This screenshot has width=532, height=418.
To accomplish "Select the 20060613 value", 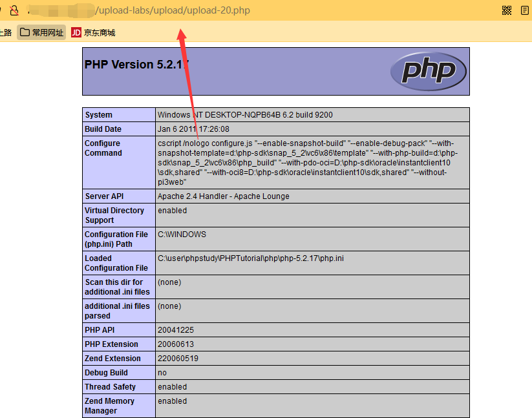I will point(176,344).
